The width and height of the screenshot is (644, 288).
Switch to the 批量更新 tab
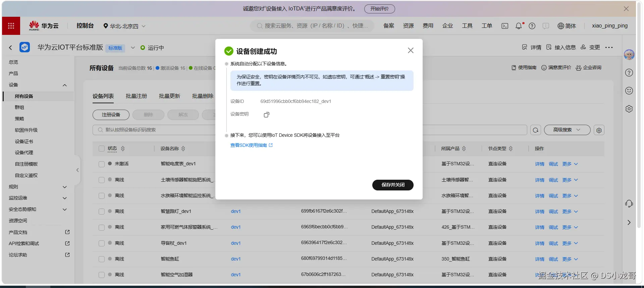tap(169, 96)
